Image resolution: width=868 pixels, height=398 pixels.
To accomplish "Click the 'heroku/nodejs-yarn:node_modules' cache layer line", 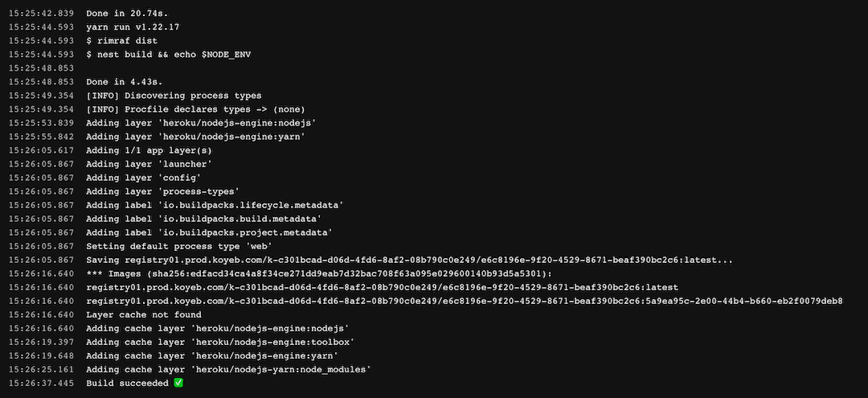I will [228, 369].
